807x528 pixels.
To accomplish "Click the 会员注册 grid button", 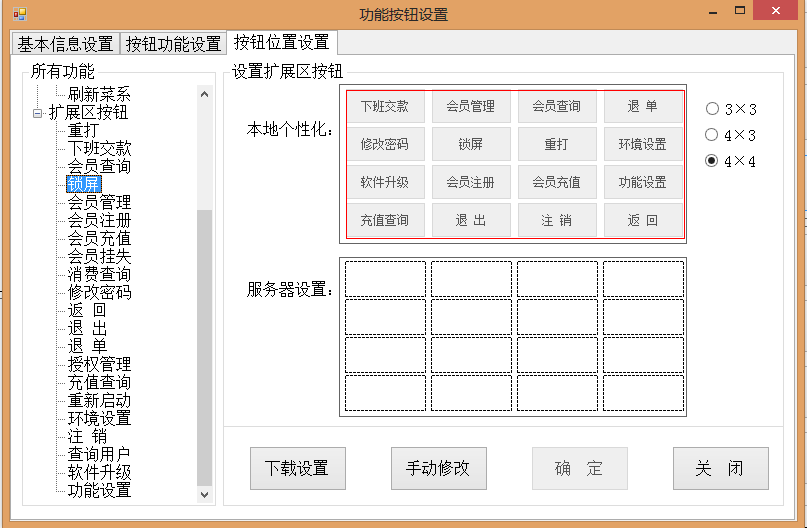I will [471, 182].
